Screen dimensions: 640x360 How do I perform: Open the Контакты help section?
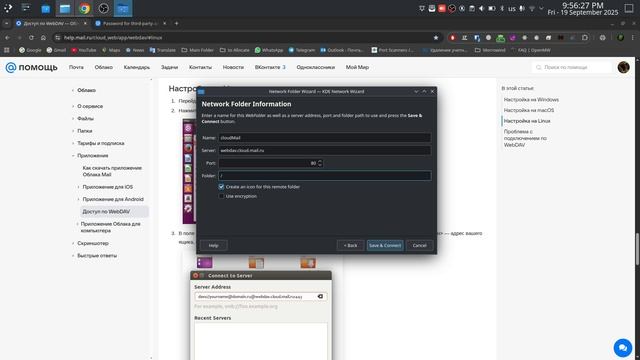[200, 67]
